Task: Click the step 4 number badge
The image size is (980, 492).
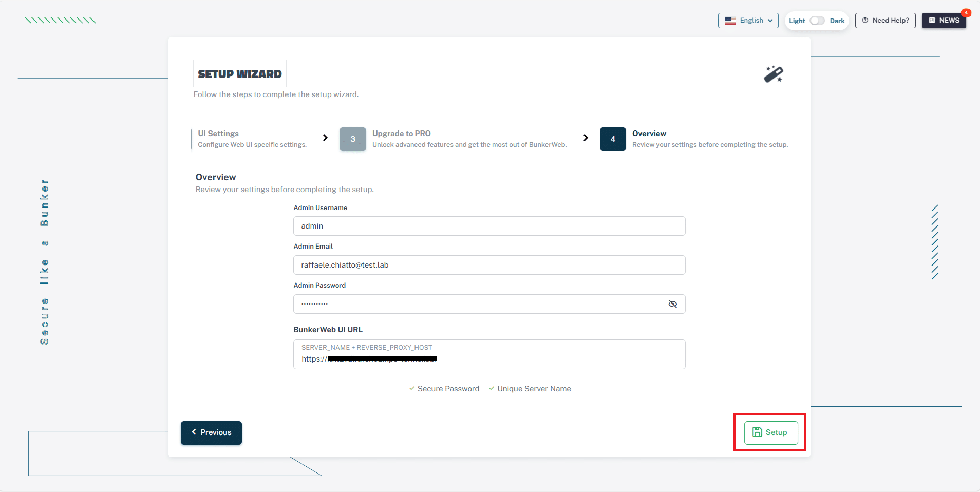Action: coord(612,139)
